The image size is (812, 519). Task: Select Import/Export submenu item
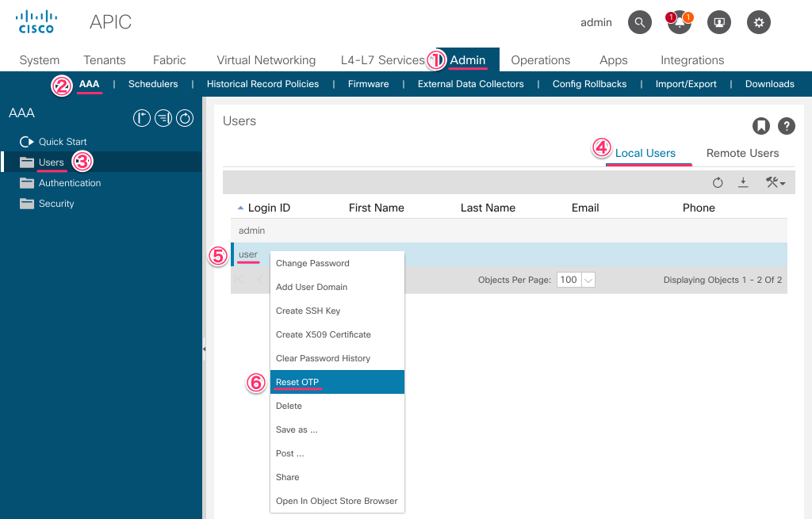(686, 84)
